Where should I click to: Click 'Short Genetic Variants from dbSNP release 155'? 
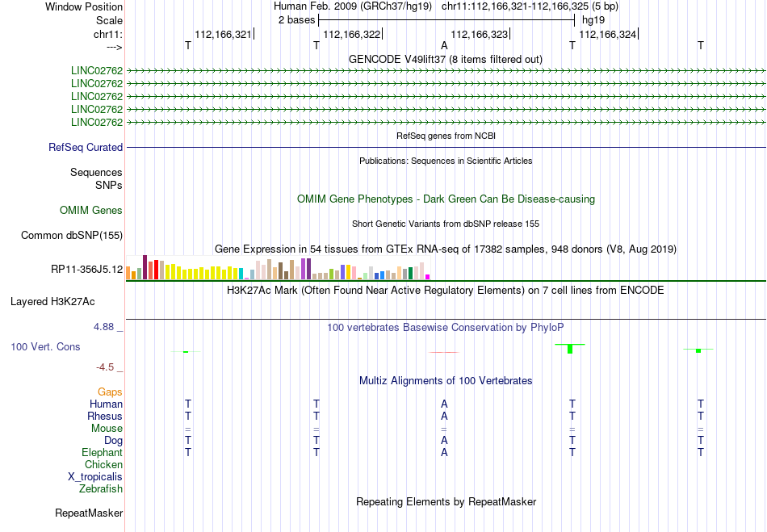tap(446, 224)
